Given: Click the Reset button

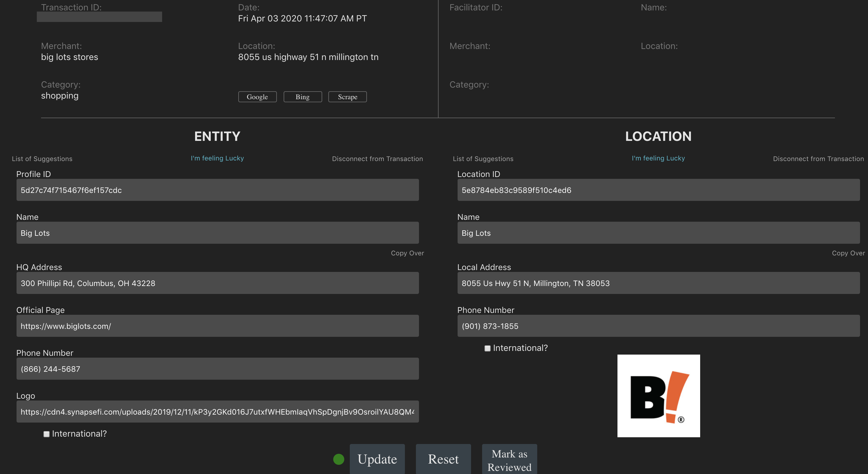Looking at the screenshot, I should pyautogui.click(x=443, y=459).
